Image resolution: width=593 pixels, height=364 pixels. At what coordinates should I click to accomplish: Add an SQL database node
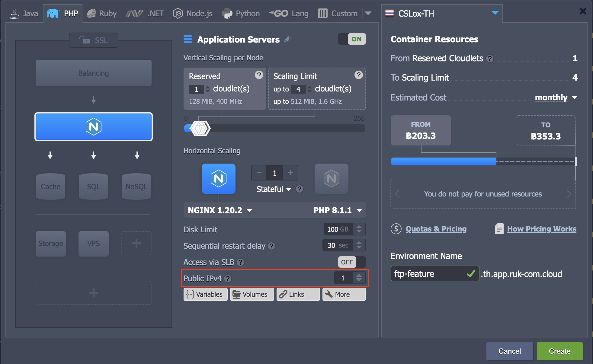click(x=94, y=187)
